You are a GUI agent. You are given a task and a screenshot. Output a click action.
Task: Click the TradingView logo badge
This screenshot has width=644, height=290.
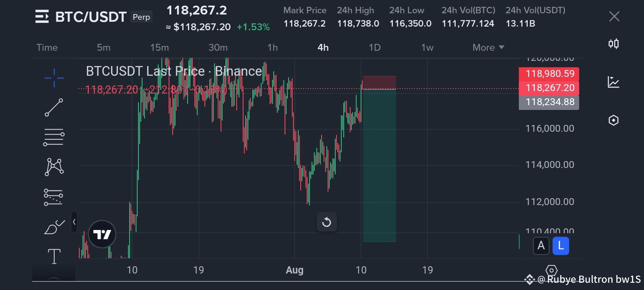tap(102, 234)
